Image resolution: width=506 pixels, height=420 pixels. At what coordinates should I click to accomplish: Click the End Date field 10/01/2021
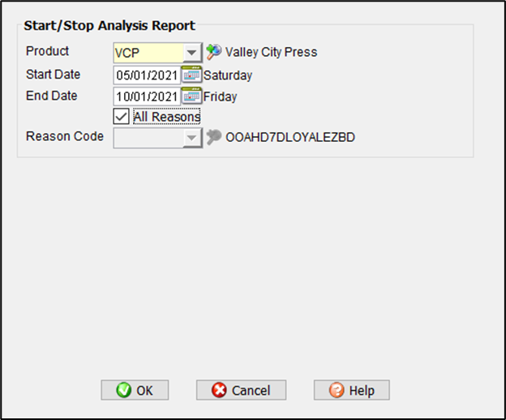(147, 96)
